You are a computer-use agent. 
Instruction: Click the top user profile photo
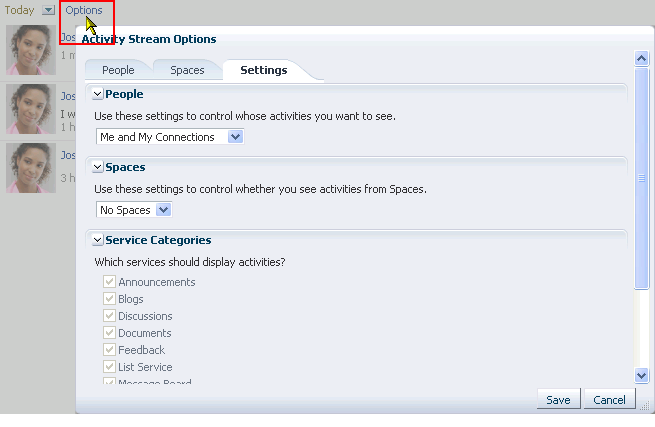[x=31, y=50]
